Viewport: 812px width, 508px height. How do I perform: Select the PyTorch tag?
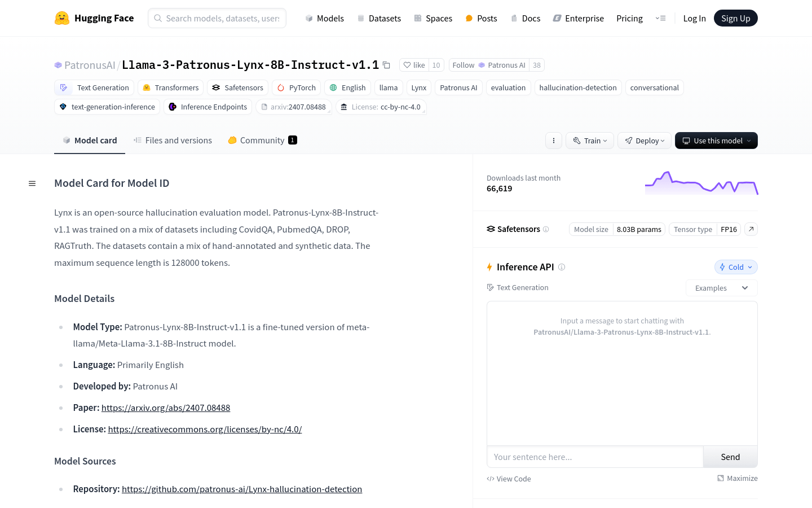tap(297, 87)
